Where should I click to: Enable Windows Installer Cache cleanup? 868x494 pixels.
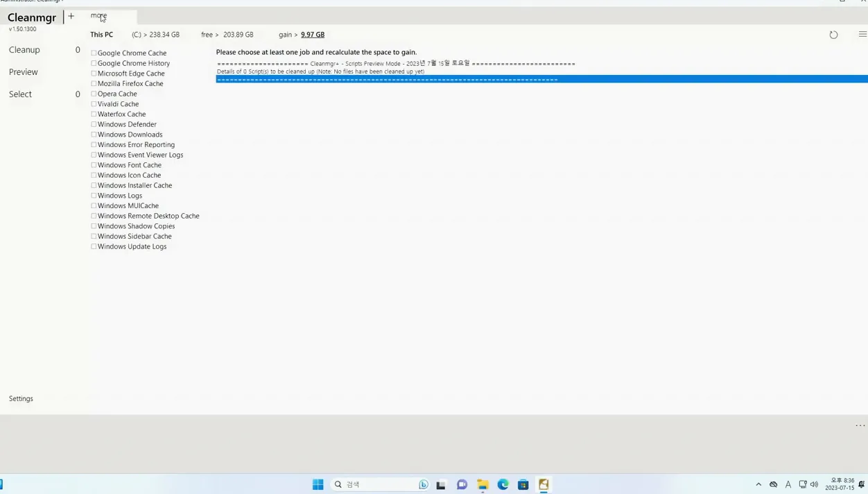tap(94, 185)
